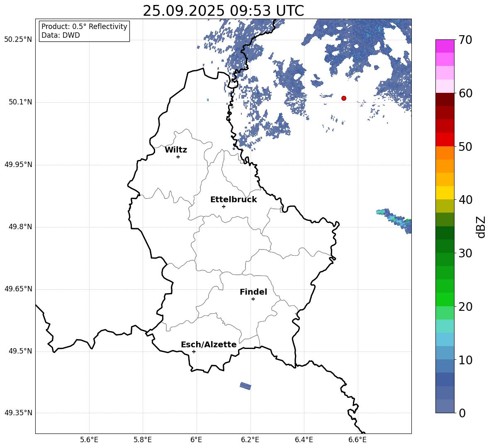491x448 pixels.
Task: Click the 30 value on the colorbar
Action: (465, 253)
